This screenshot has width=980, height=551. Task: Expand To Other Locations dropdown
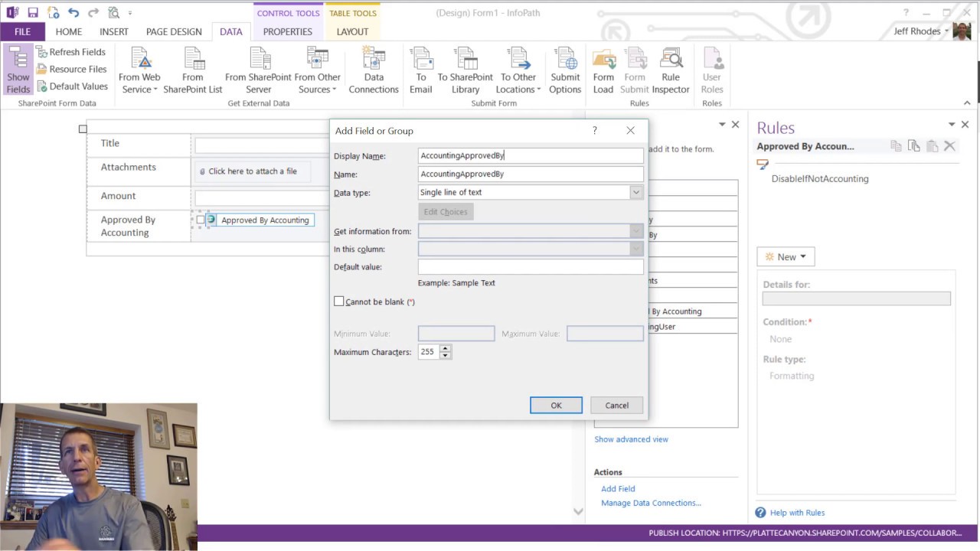tap(518, 70)
